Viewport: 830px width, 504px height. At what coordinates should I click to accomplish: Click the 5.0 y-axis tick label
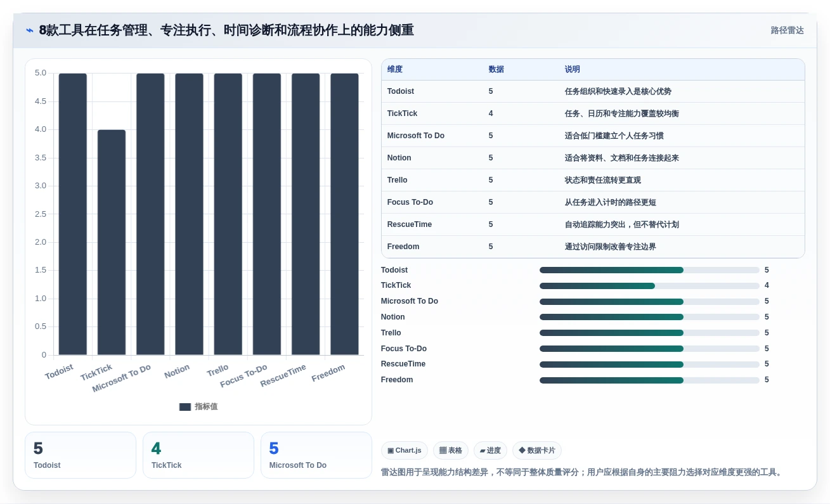[41, 73]
